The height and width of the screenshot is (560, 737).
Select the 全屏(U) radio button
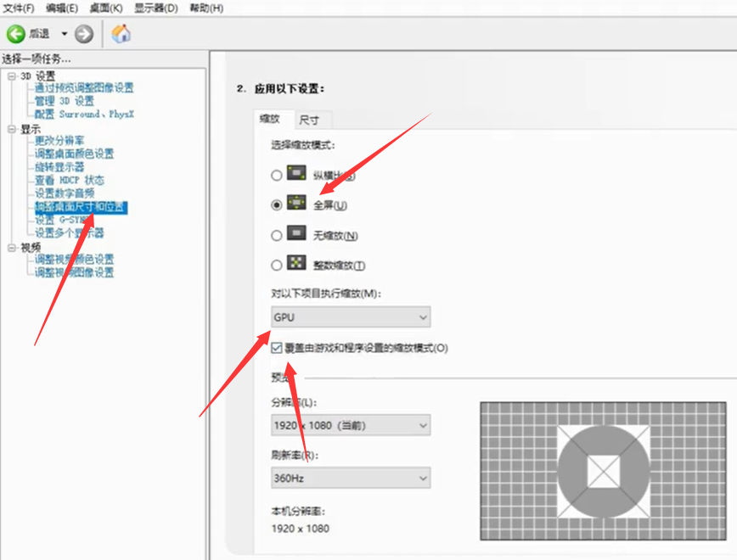tap(277, 204)
